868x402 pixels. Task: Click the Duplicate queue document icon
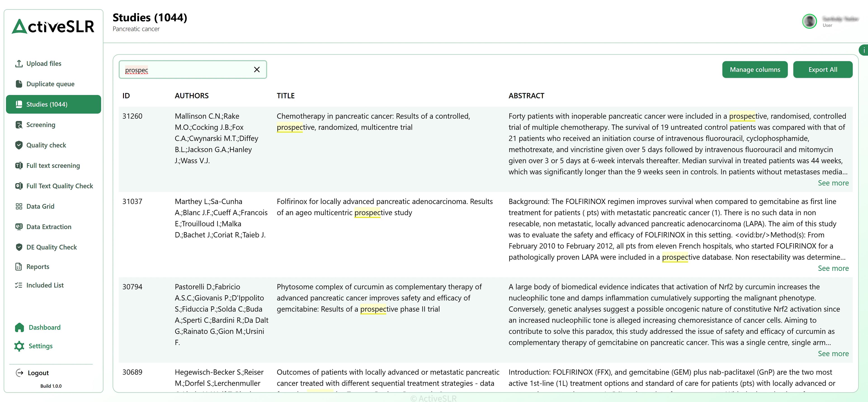click(19, 84)
